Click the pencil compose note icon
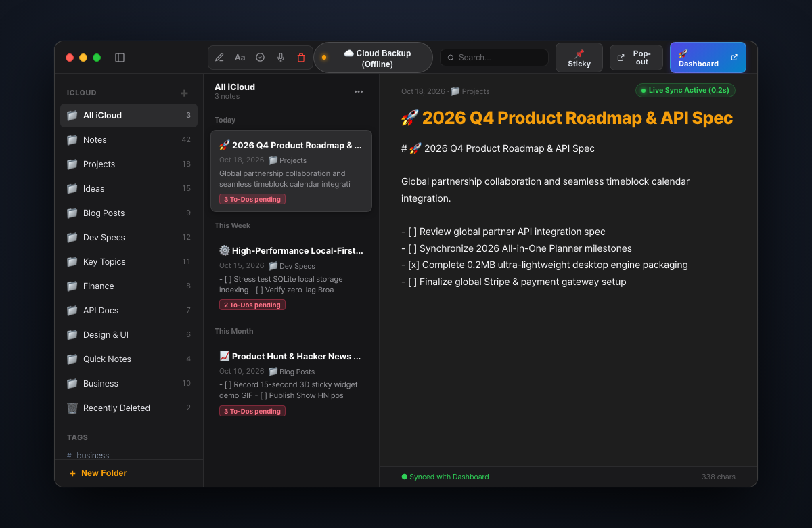 tap(219, 58)
